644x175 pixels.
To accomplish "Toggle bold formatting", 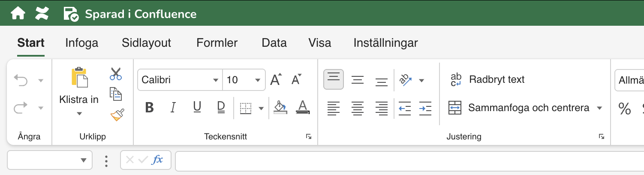I will point(149,108).
